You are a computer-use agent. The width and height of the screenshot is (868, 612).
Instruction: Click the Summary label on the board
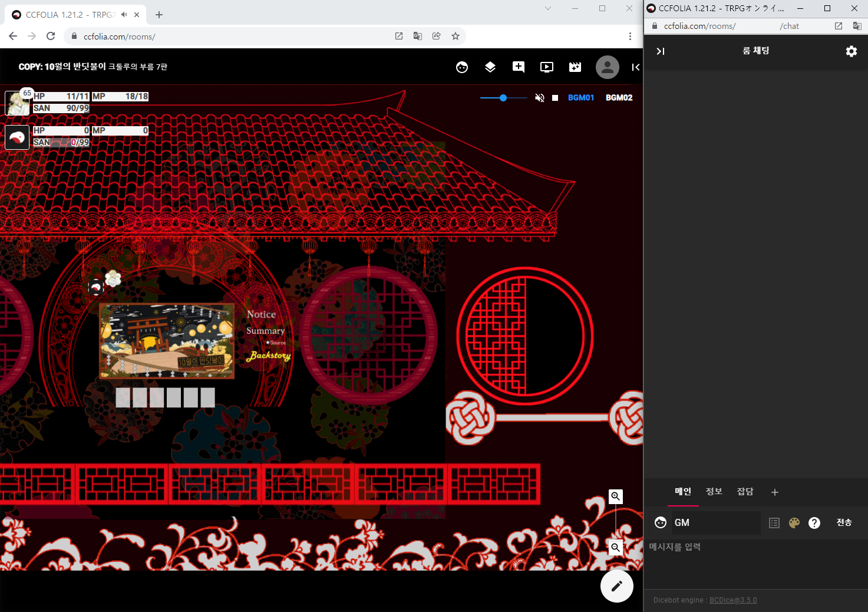(x=266, y=331)
